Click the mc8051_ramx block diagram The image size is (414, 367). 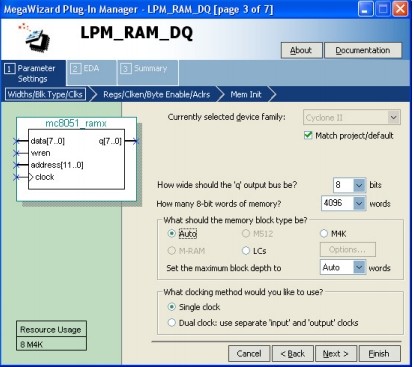pyautogui.click(x=76, y=159)
